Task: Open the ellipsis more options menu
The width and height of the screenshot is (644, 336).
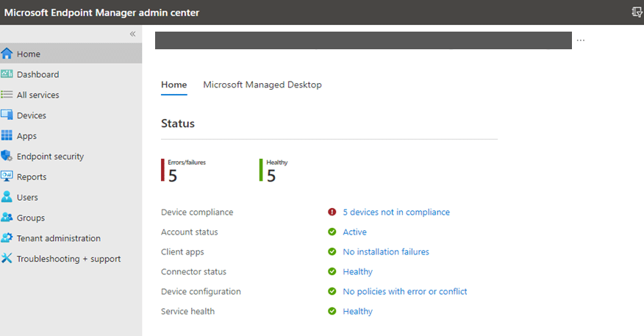Action: 581,40
